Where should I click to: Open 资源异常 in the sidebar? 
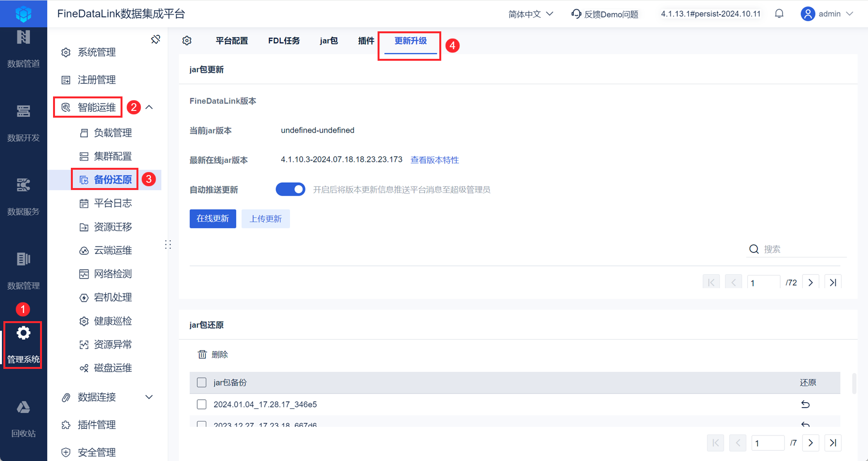tap(113, 344)
